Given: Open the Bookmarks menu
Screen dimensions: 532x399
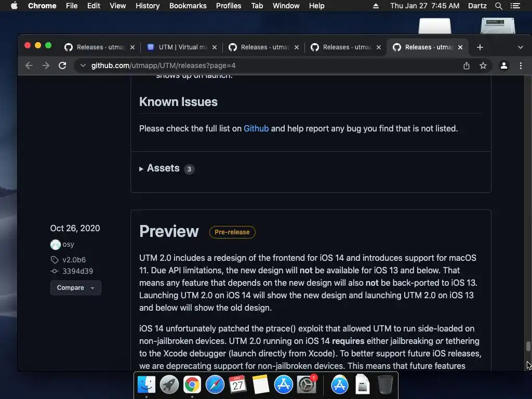Looking at the screenshot, I should [188, 6].
